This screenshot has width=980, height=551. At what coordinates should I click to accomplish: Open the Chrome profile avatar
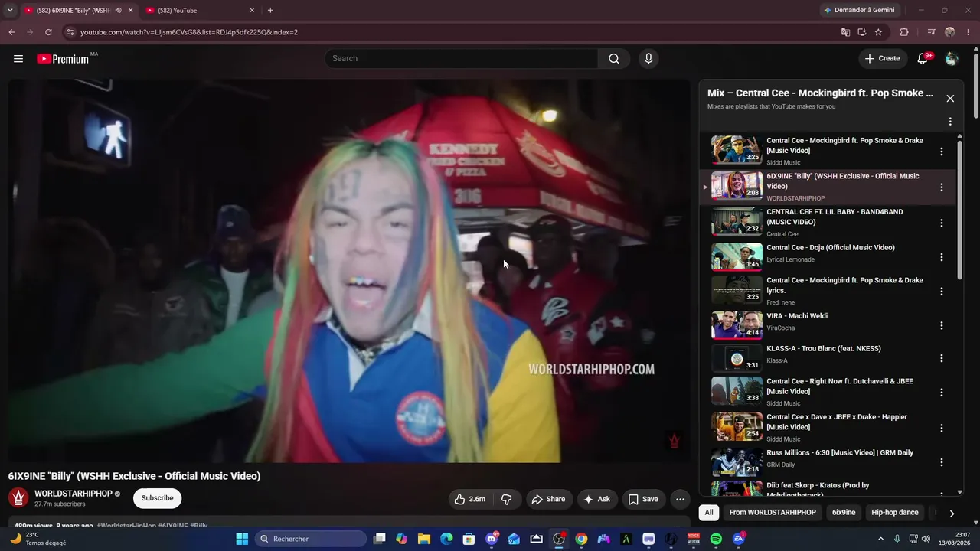pos(950,32)
